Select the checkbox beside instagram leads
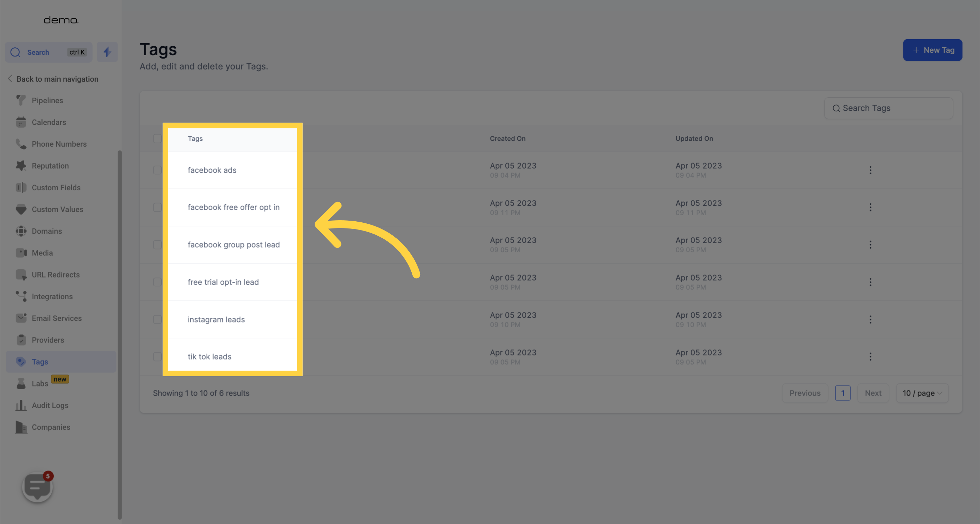This screenshot has width=980, height=524. [157, 319]
